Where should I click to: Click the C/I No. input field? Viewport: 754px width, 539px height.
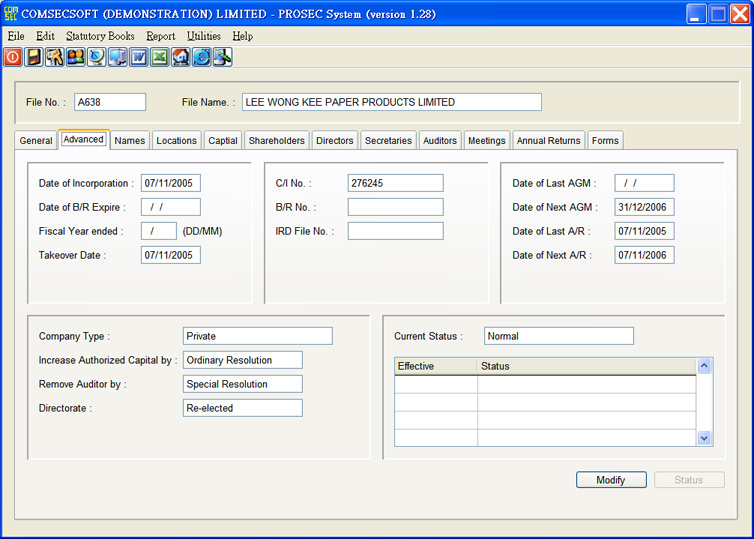(x=395, y=183)
